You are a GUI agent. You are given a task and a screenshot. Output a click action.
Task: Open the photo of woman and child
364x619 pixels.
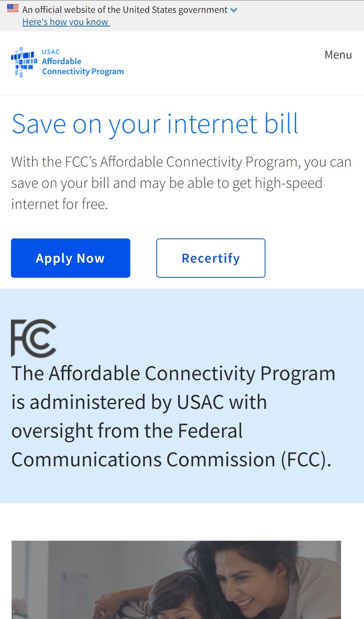click(176, 580)
